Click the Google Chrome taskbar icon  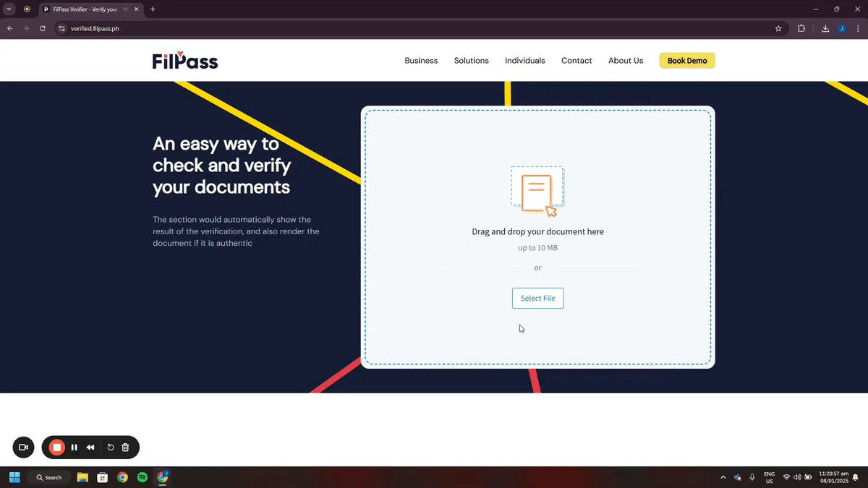[123, 477]
